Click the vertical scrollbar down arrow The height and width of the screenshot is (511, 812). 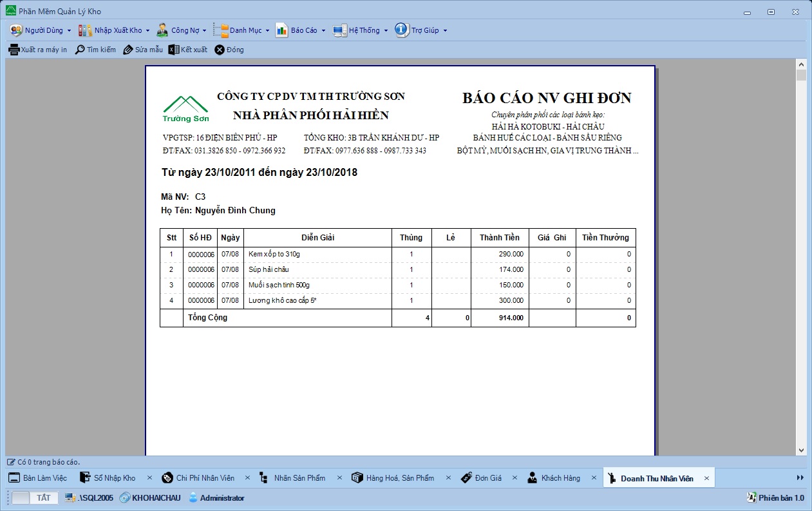(801, 450)
